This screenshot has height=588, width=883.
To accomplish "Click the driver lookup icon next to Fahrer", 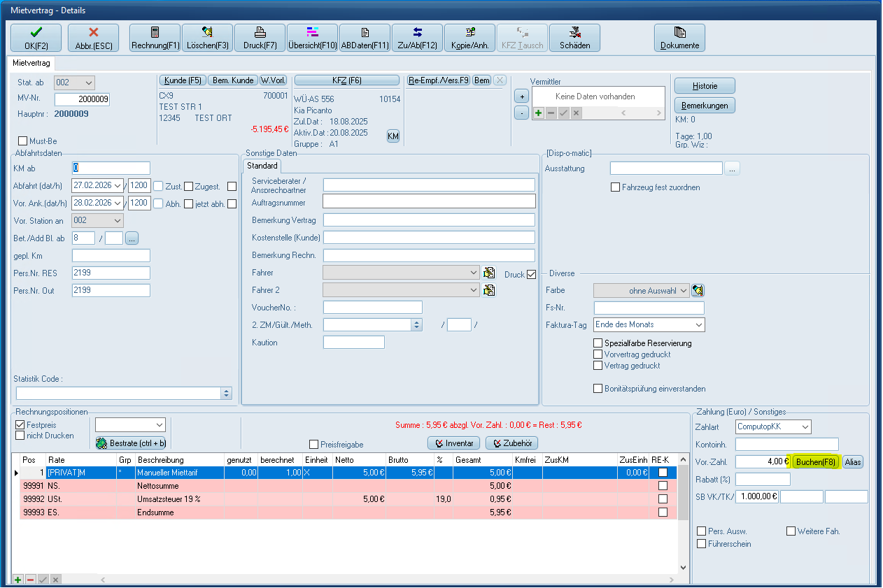I will coord(489,273).
